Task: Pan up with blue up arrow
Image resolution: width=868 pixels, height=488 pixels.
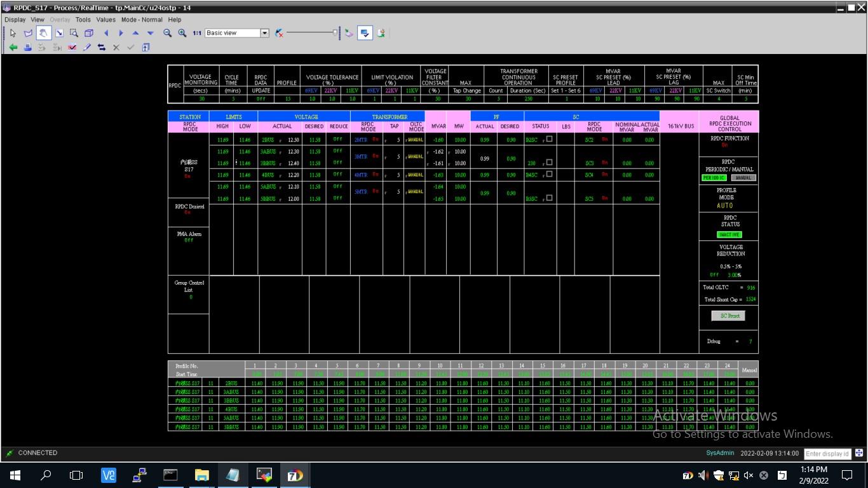Action: click(x=135, y=33)
